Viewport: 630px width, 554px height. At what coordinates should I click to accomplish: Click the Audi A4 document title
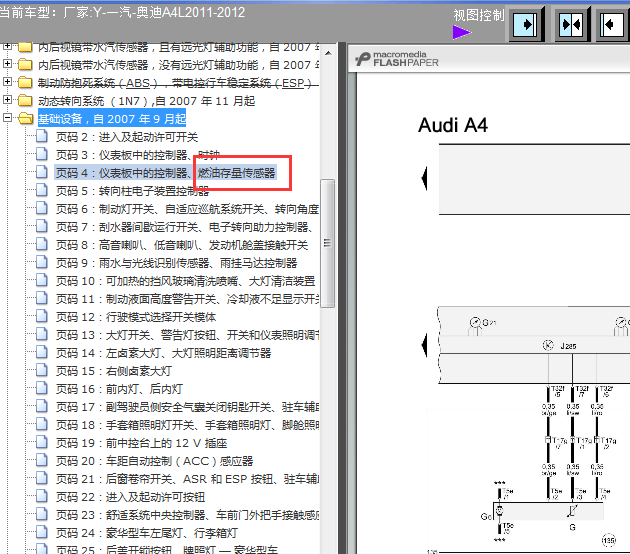pyautogui.click(x=453, y=125)
